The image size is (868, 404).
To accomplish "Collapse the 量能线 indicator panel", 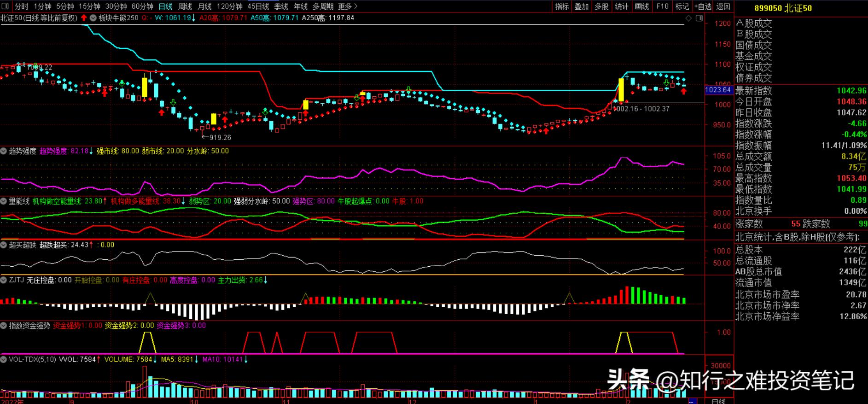I will pos(4,201).
